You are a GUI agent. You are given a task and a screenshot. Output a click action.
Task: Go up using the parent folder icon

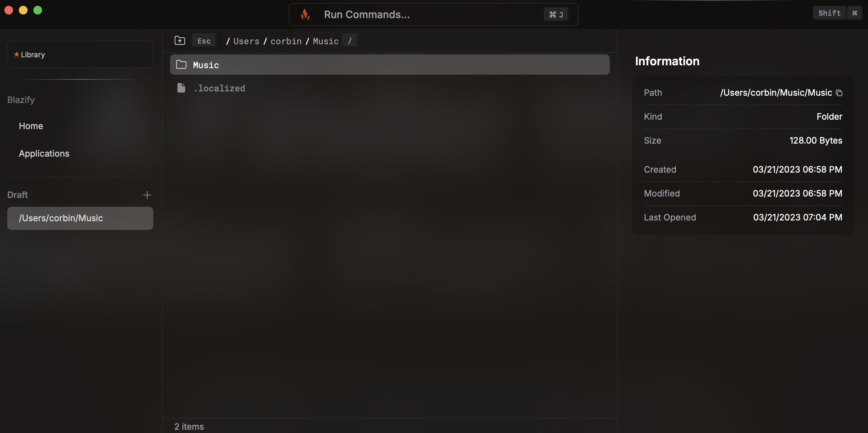180,41
